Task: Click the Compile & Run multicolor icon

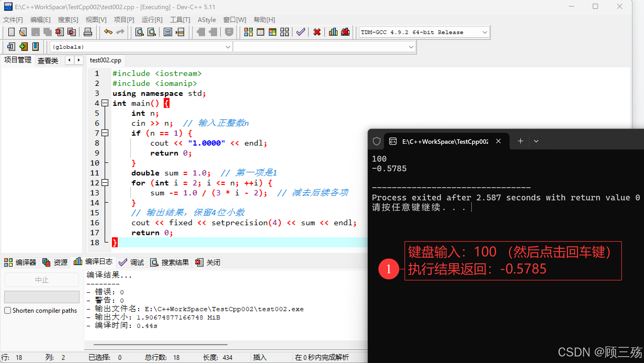Action: (272, 32)
